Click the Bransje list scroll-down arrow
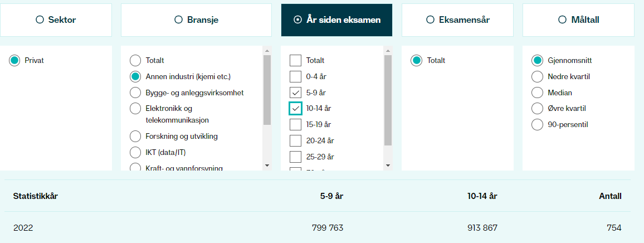644x243 pixels. click(267, 166)
